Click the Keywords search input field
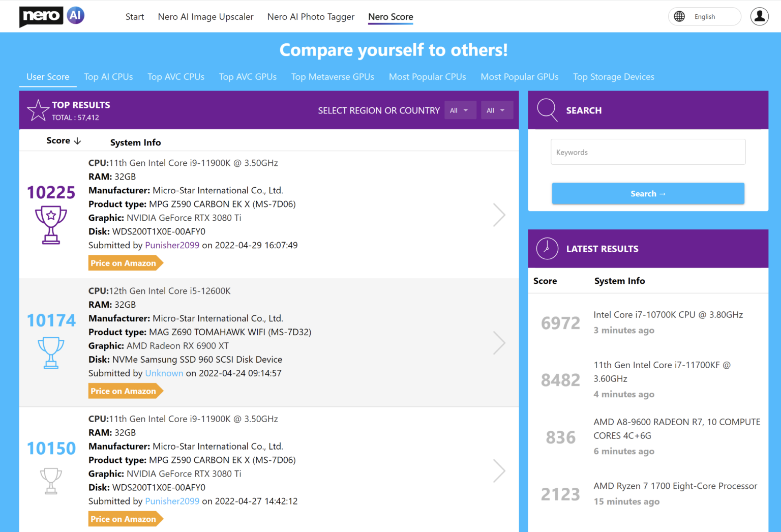Image resolution: width=781 pixels, height=532 pixels. click(648, 152)
